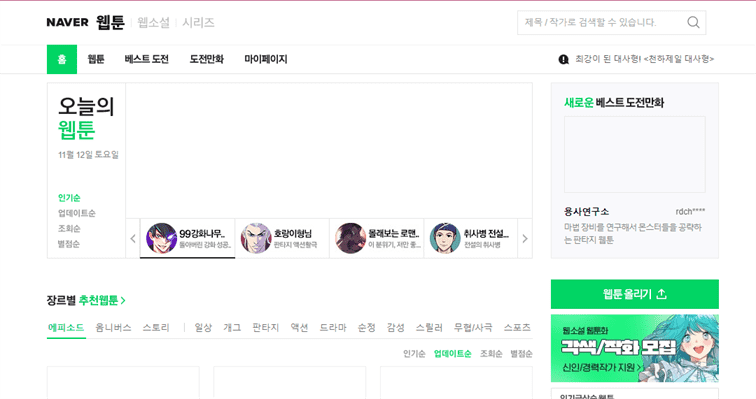756x399 pixels.
Task: Click the search magnifier icon
Action: point(693,22)
